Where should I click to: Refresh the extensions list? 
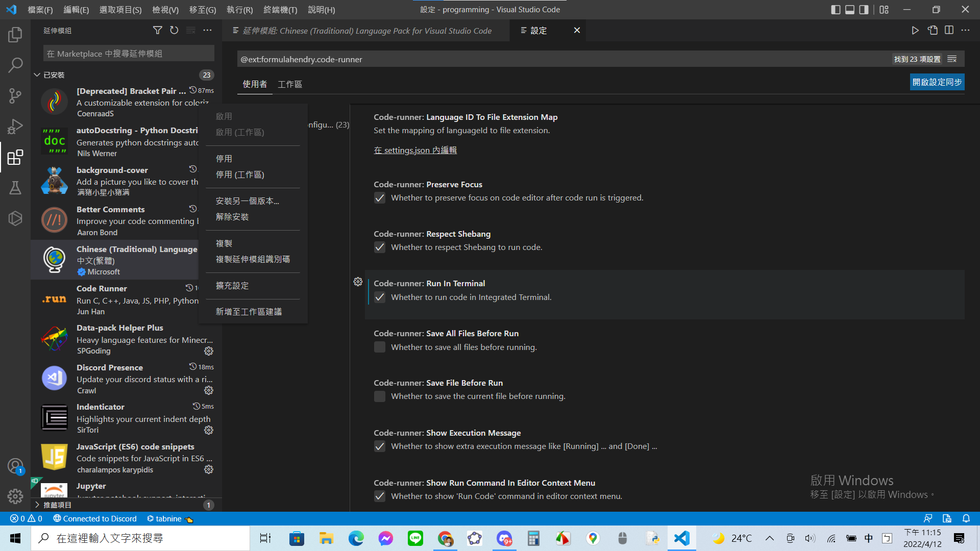pyautogui.click(x=174, y=31)
